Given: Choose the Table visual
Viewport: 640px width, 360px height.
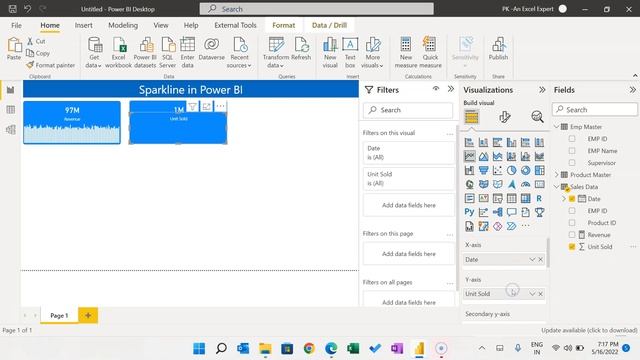Looking at the screenshot, I should click(511, 198).
